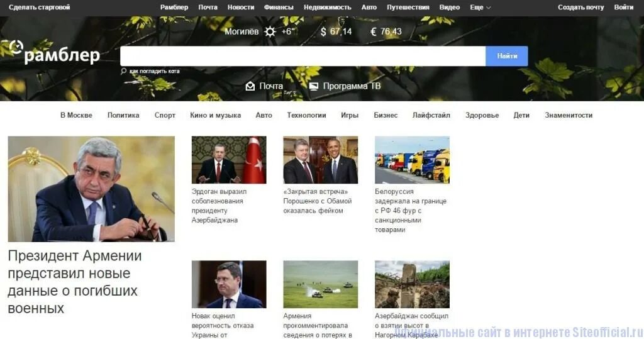The height and width of the screenshot is (339, 644).
Task: Open soldiers photo thumbnail
Action: 412,284
